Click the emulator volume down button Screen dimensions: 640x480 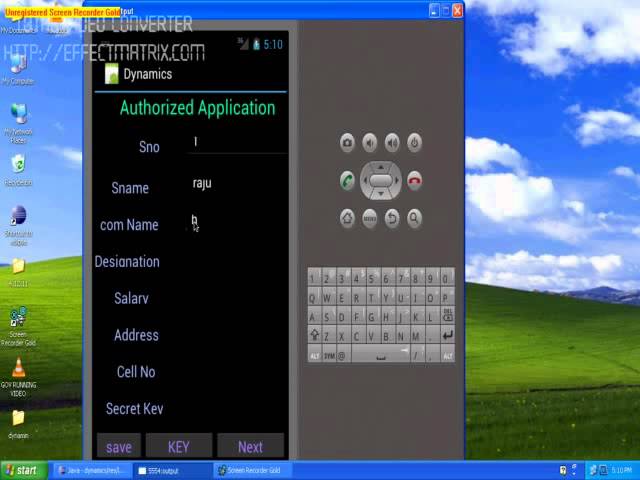(370, 143)
